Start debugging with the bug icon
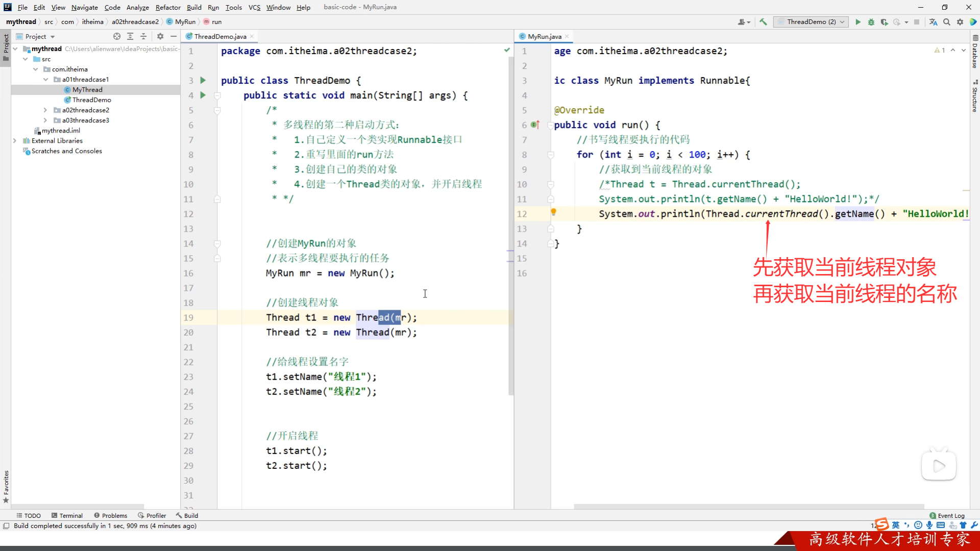This screenshot has width=980, height=551. pyautogui.click(x=871, y=22)
